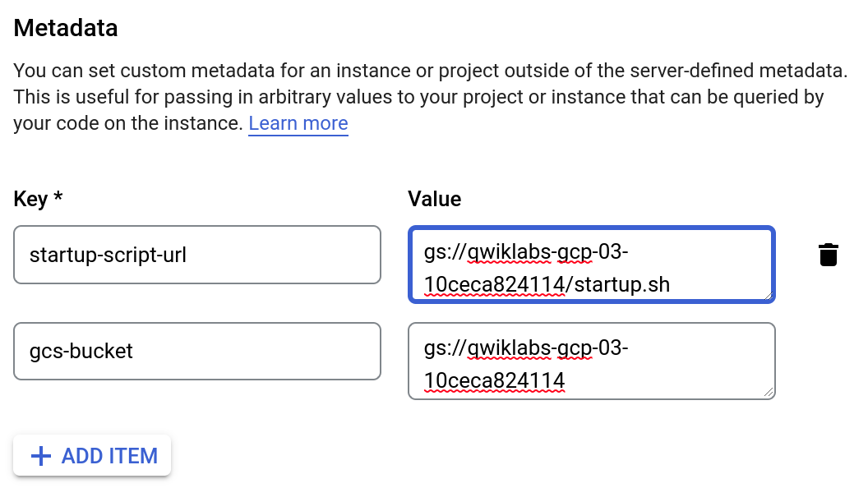The width and height of the screenshot is (868, 488).
Task: Click the gcs-bucket key field
Action: [x=197, y=352]
